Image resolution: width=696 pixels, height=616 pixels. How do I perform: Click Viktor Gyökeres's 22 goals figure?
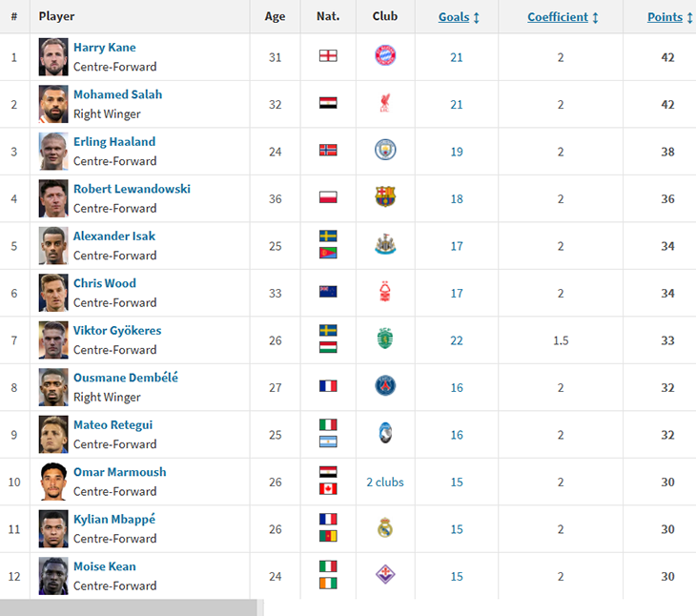(457, 340)
